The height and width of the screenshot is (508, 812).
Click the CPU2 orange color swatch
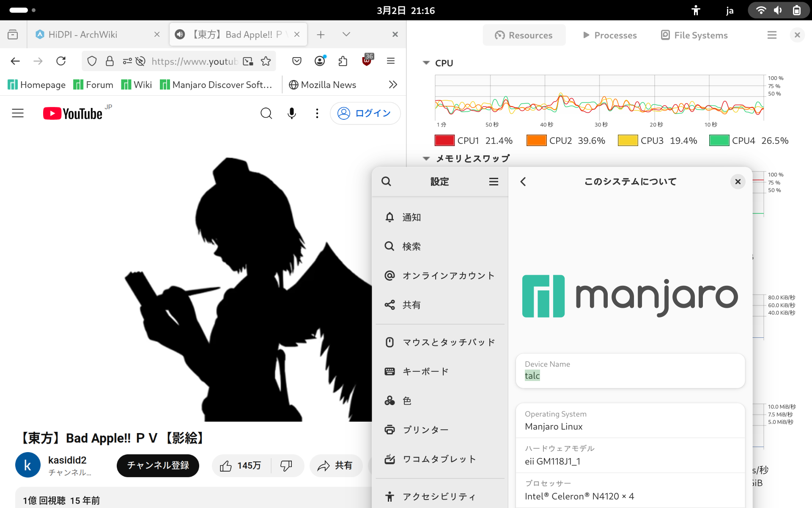pos(536,141)
